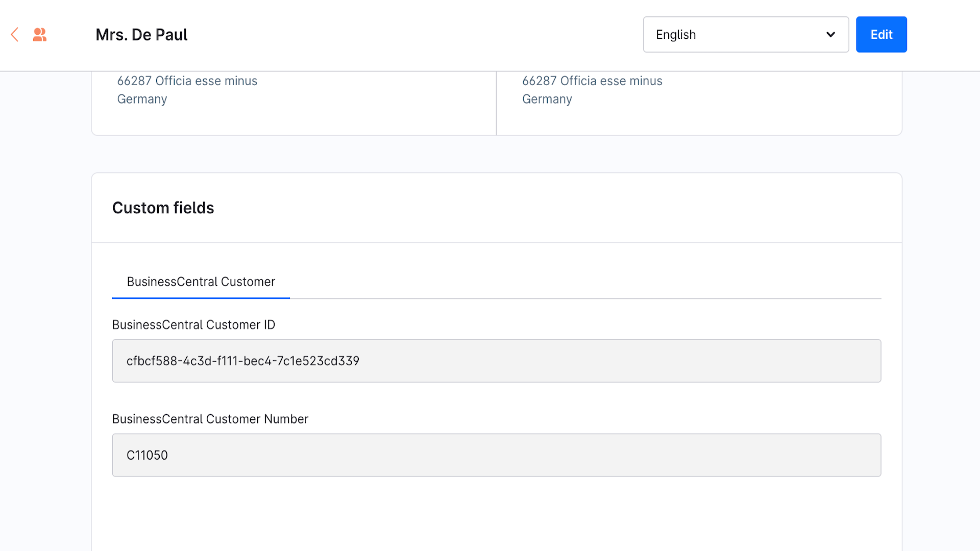Open the contacts overview via the people icon
The height and width of the screenshot is (551, 980).
pos(39,34)
